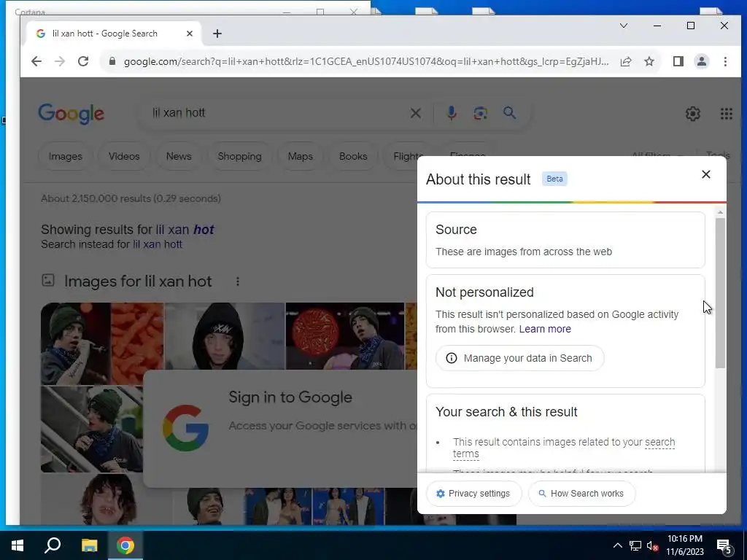Open Google quick settings gear

point(693,113)
